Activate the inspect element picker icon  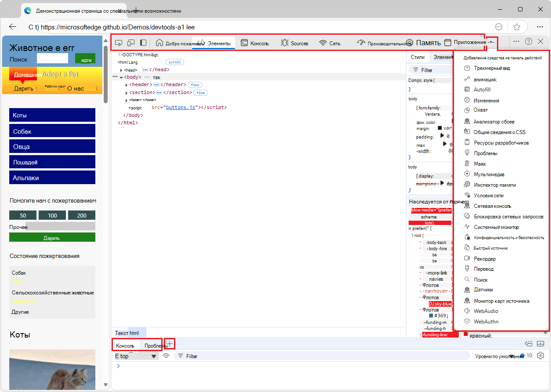(119, 43)
